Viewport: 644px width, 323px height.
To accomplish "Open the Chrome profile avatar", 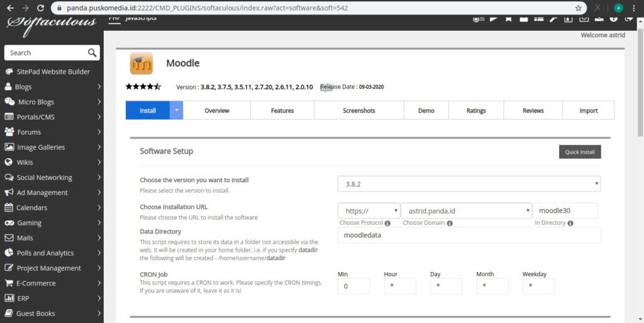I will (x=619, y=8).
